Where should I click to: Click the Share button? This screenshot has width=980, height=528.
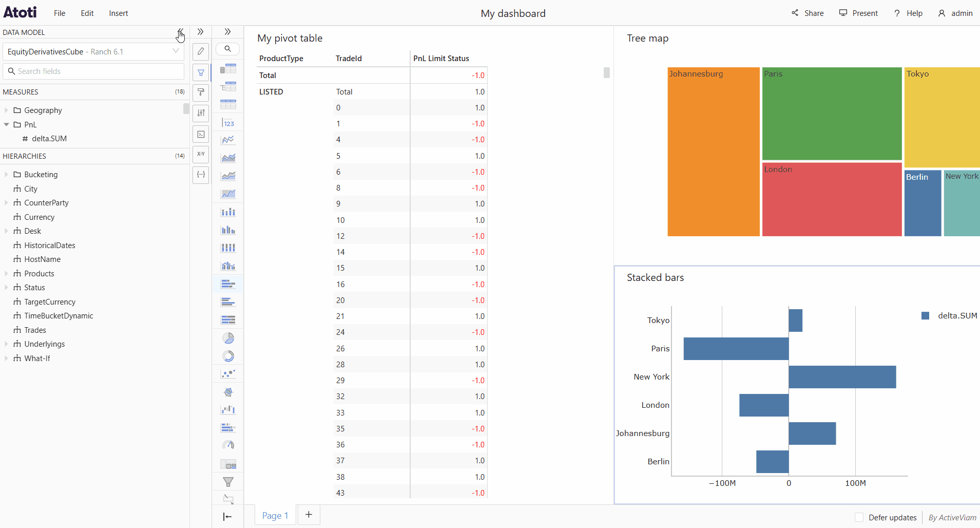(x=808, y=13)
